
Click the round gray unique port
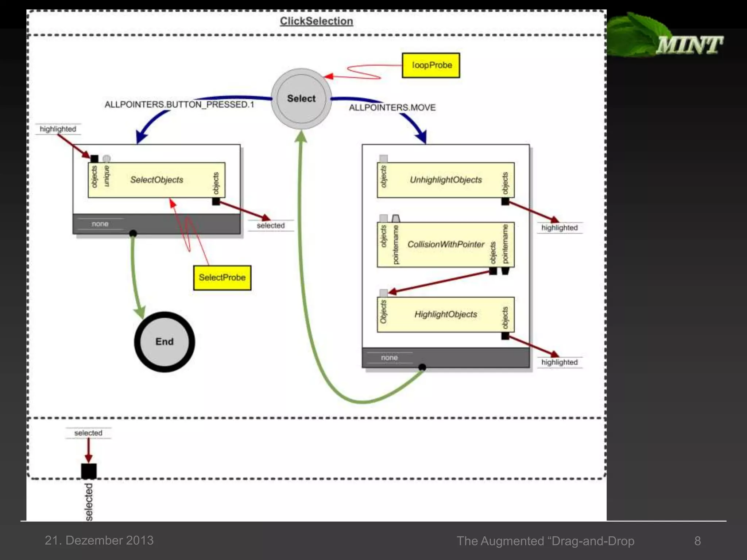coord(107,159)
